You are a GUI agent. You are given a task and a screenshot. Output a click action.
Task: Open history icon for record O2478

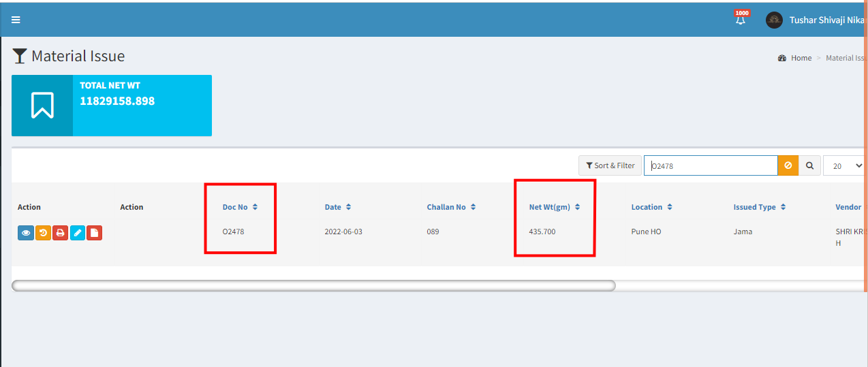(43, 233)
